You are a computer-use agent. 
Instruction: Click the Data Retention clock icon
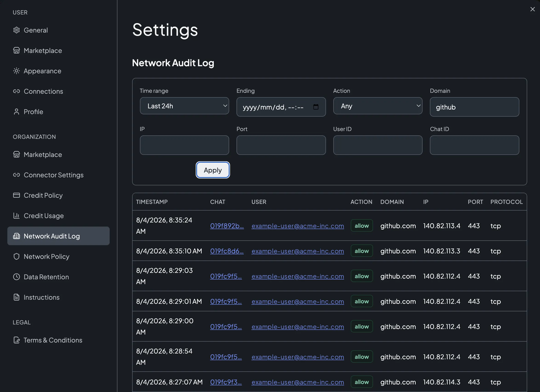[17, 277]
